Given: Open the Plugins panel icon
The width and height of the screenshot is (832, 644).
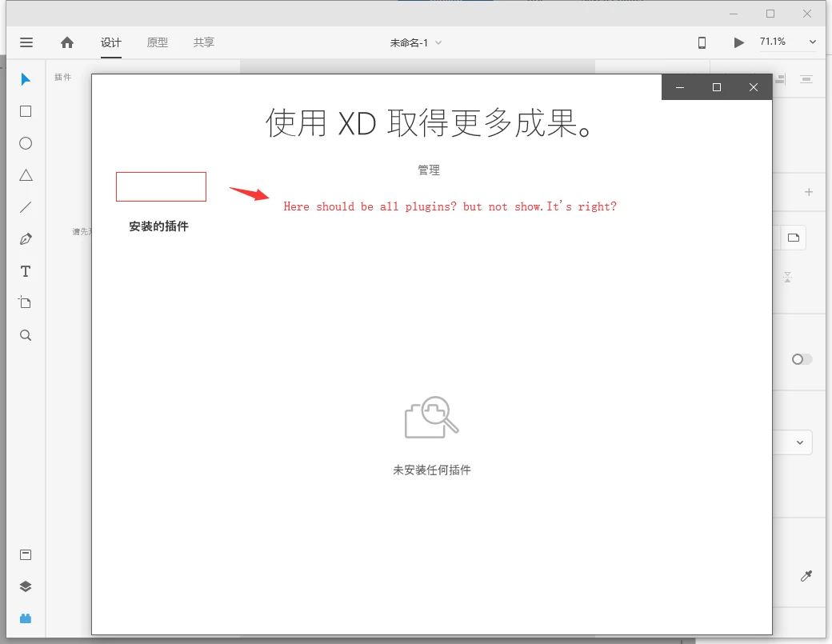Looking at the screenshot, I should coord(26,618).
